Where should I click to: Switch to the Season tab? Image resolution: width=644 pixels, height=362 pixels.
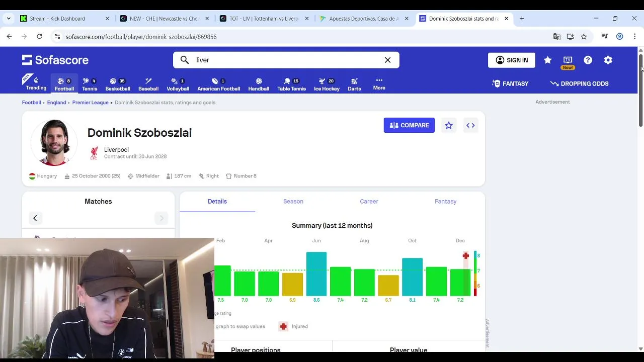tap(293, 201)
